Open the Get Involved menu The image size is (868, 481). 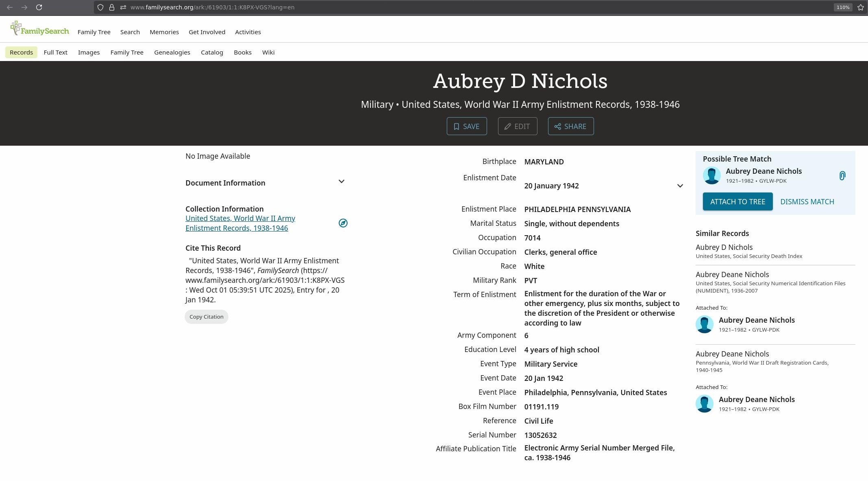[x=207, y=32]
